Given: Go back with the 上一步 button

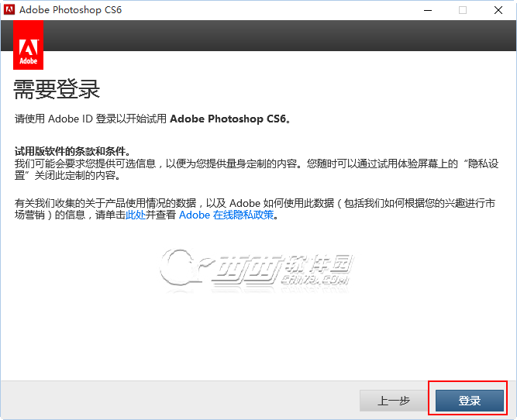Looking at the screenshot, I should [394, 401].
